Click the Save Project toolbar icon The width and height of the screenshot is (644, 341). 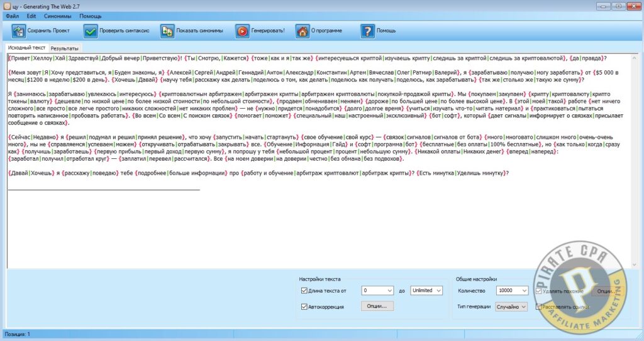pos(18,31)
